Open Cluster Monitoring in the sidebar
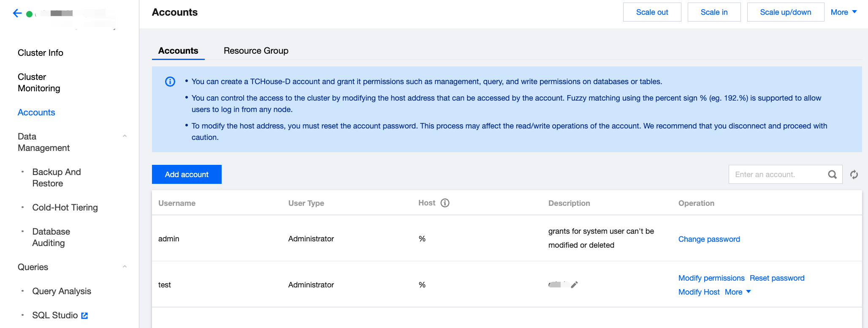This screenshot has width=868, height=328. pos(39,82)
